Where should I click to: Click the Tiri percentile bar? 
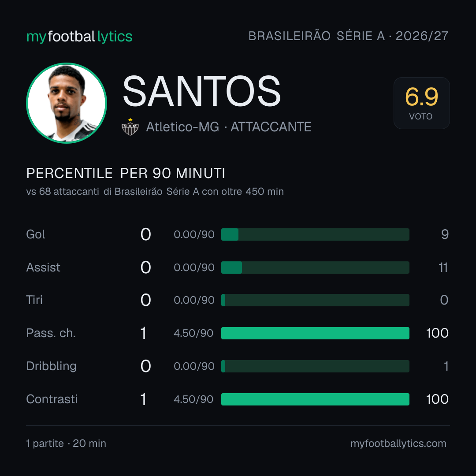coord(315,300)
